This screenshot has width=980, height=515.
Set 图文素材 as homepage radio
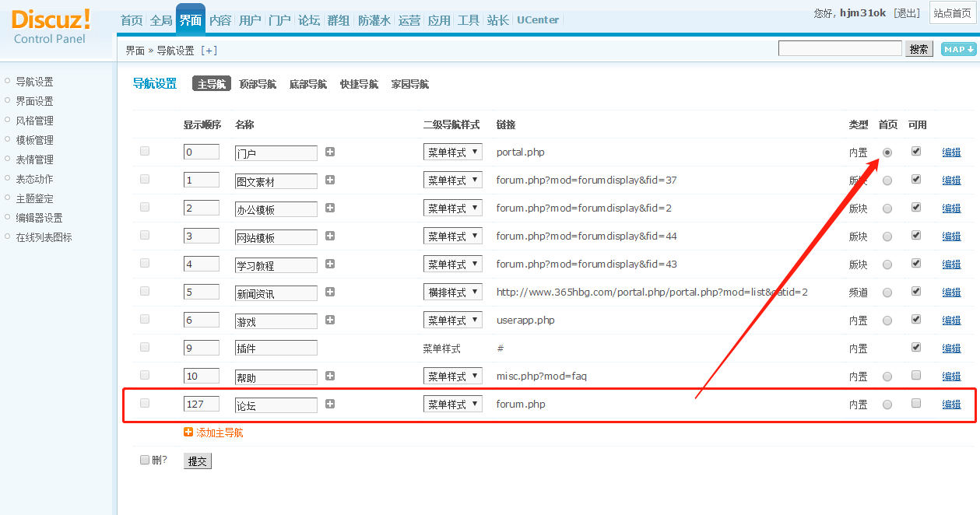click(x=887, y=180)
